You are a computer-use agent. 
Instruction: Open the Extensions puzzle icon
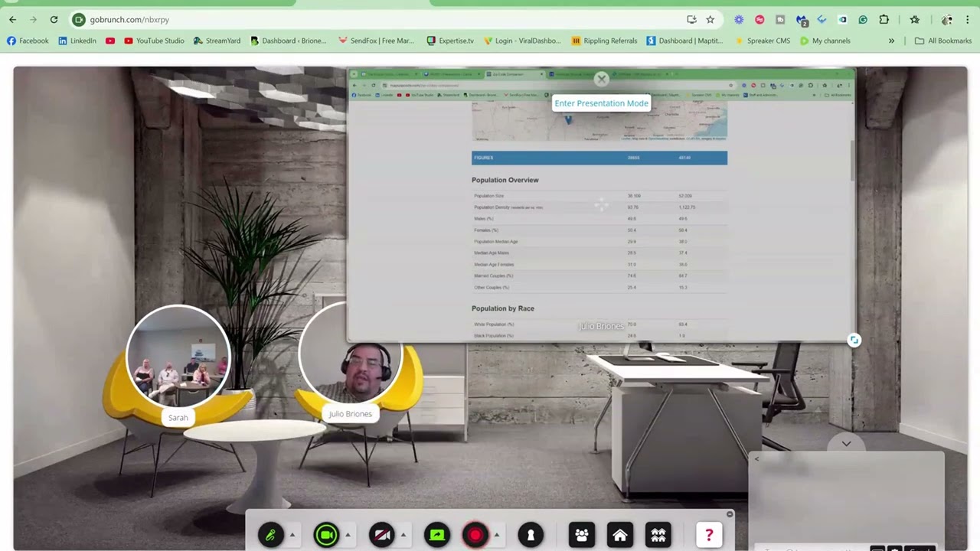884,19
